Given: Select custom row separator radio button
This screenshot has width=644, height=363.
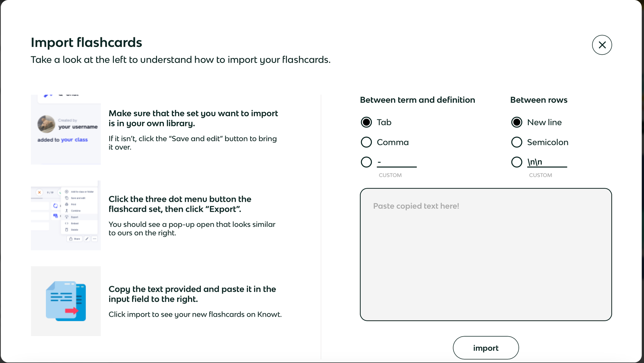Looking at the screenshot, I should [516, 162].
